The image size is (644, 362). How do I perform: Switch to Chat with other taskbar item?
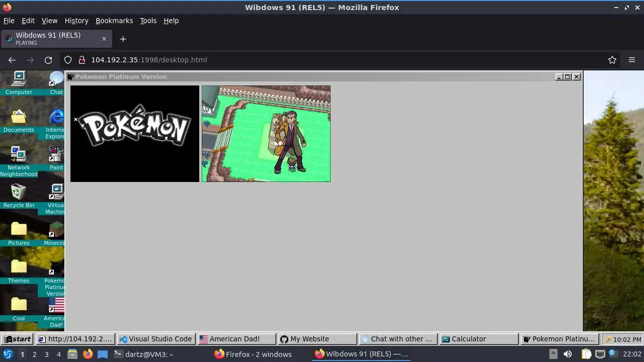[x=398, y=339]
